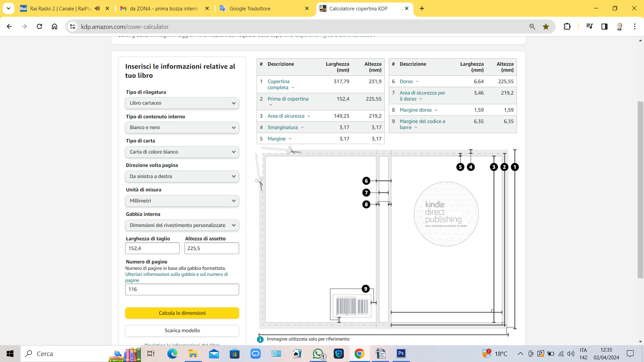Open the Windows Start menu
644x362 pixels.
click(x=10, y=354)
